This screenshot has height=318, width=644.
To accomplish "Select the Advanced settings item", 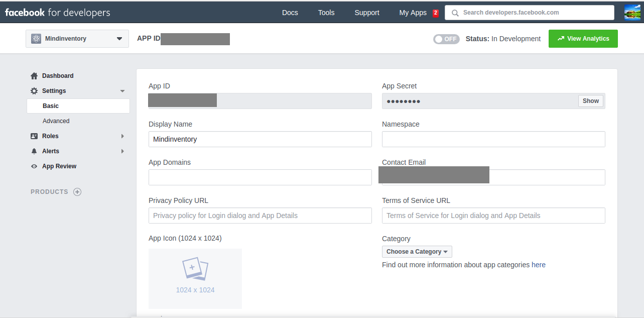I will tap(56, 121).
